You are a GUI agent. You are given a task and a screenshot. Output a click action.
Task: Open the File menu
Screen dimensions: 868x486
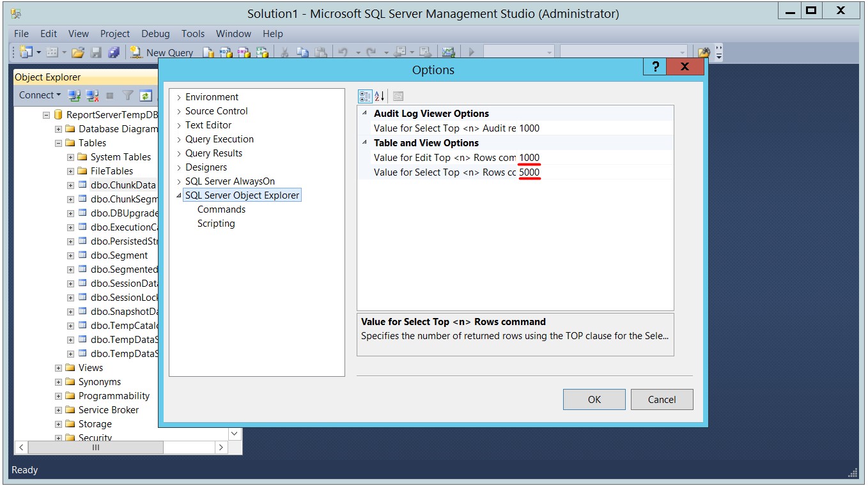tap(21, 33)
